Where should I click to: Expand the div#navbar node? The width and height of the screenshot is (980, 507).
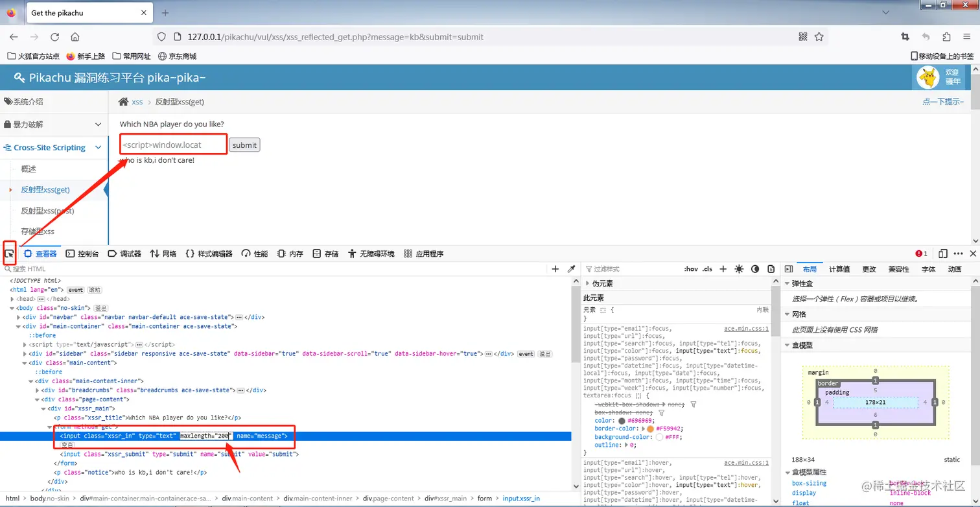[x=19, y=317]
